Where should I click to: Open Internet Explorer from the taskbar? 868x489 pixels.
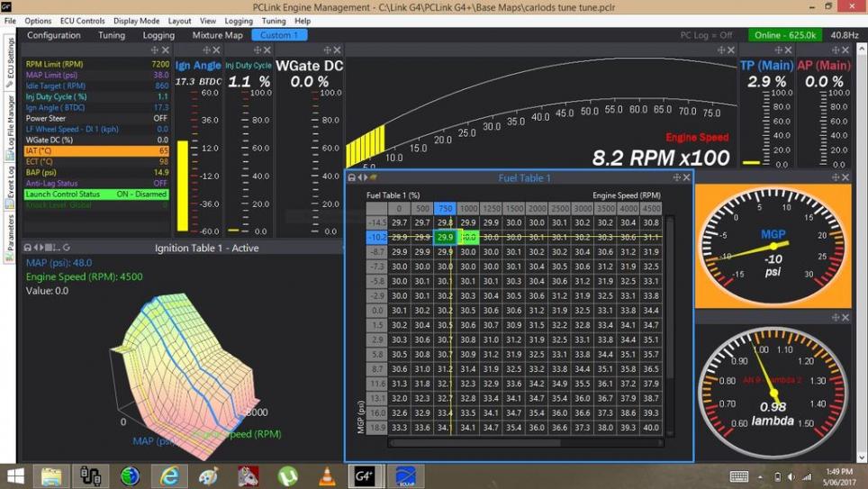pyautogui.click(x=169, y=476)
